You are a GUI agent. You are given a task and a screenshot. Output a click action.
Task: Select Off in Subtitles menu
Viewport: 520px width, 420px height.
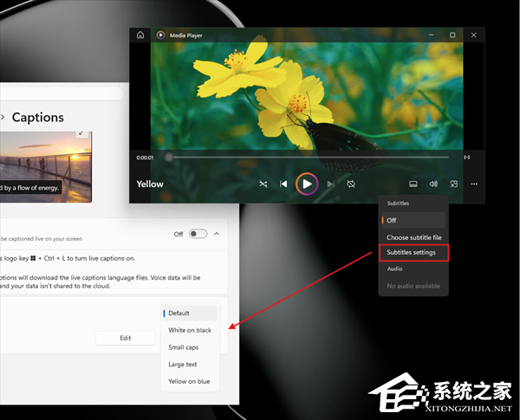[413, 220]
